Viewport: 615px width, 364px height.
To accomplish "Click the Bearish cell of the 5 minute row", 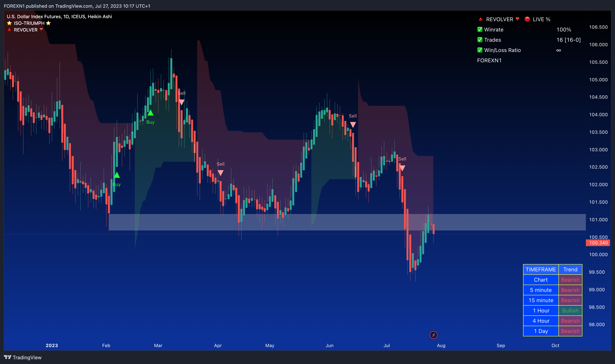I will coord(570,290).
